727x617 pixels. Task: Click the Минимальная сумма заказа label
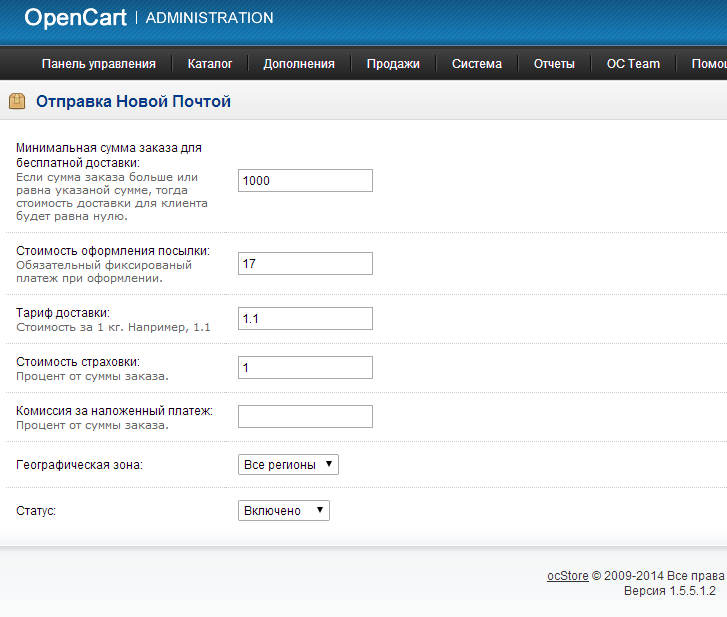[109, 155]
